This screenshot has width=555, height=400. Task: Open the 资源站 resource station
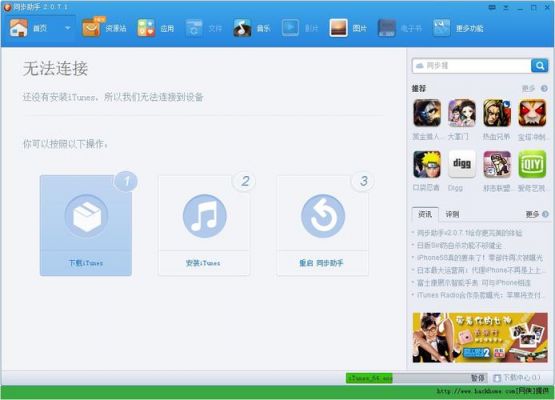[104, 28]
